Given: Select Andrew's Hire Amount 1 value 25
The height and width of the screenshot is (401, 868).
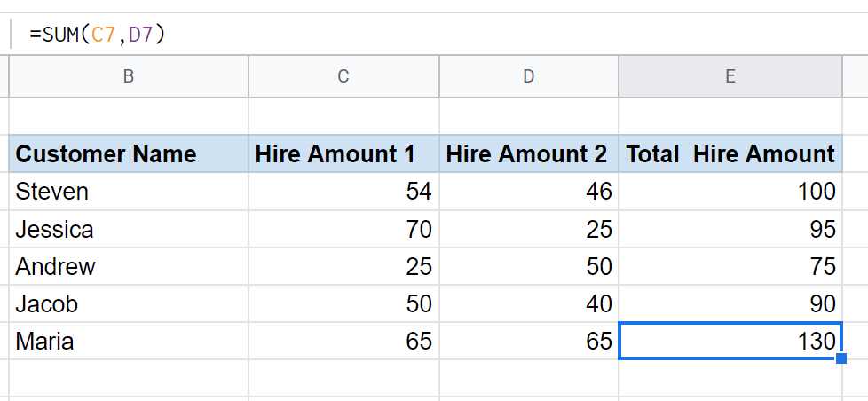Looking at the screenshot, I should [x=343, y=267].
